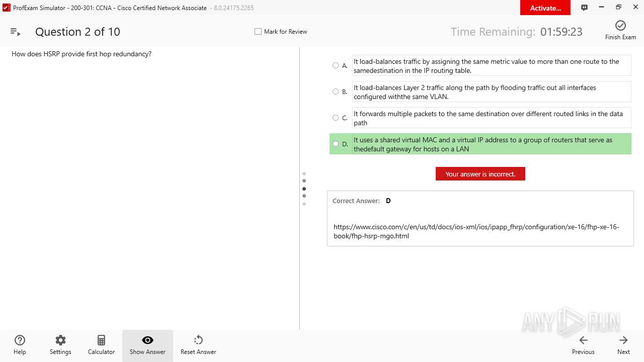Select radio button for answer B
This screenshot has height=362, width=644.
[336, 92]
